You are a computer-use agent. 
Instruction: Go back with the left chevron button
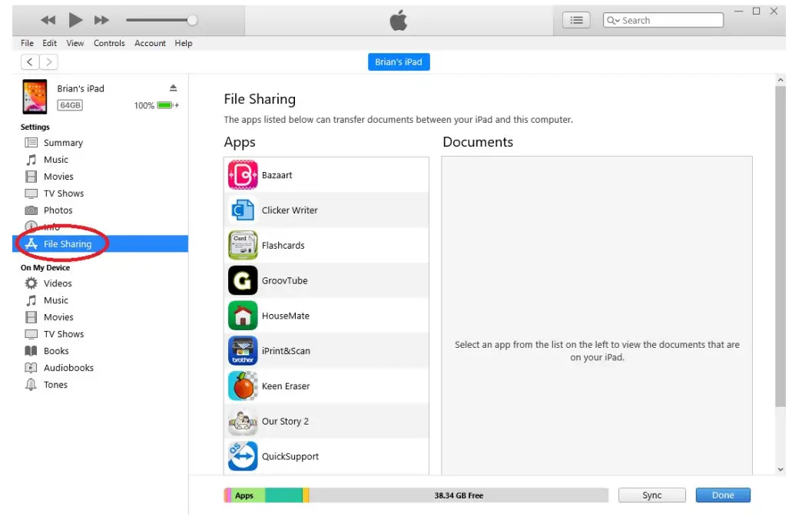pyautogui.click(x=30, y=61)
